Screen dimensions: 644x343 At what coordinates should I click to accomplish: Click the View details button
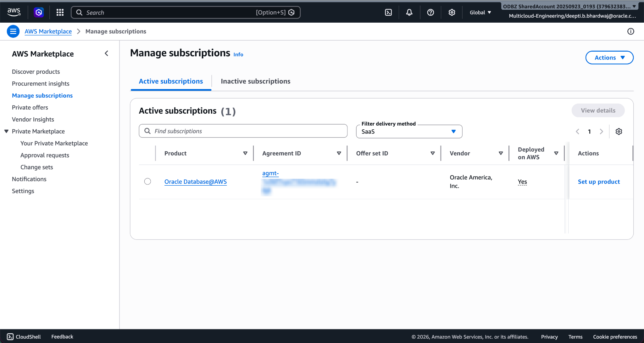598,110
